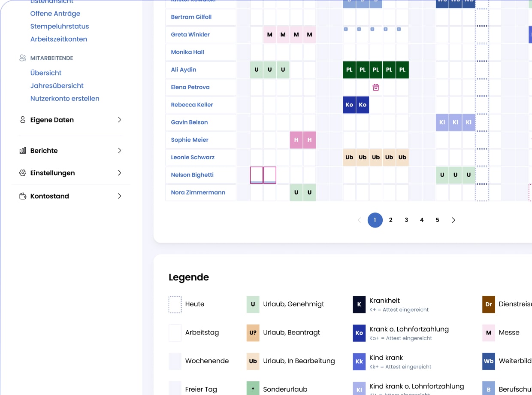Expand the Berichte menu chevron
Image resolution: width=532 pixels, height=395 pixels.
pyautogui.click(x=120, y=151)
